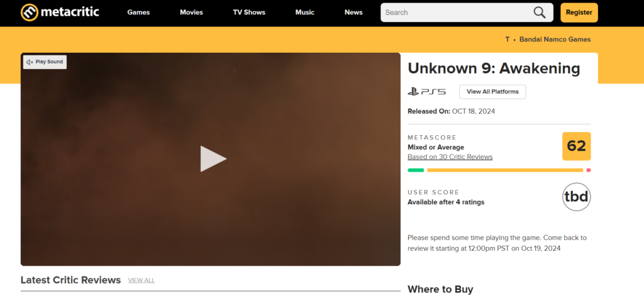Click the Bandai Namco Games link

(x=555, y=40)
